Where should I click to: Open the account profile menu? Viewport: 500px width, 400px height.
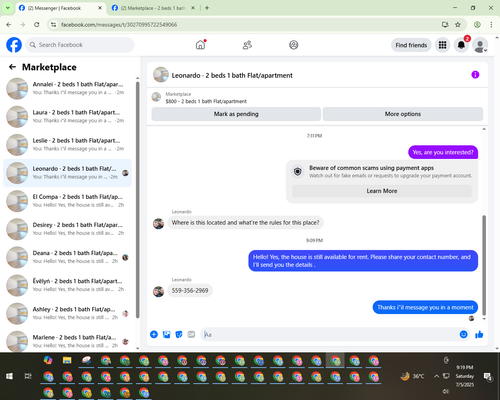point(480,45)
